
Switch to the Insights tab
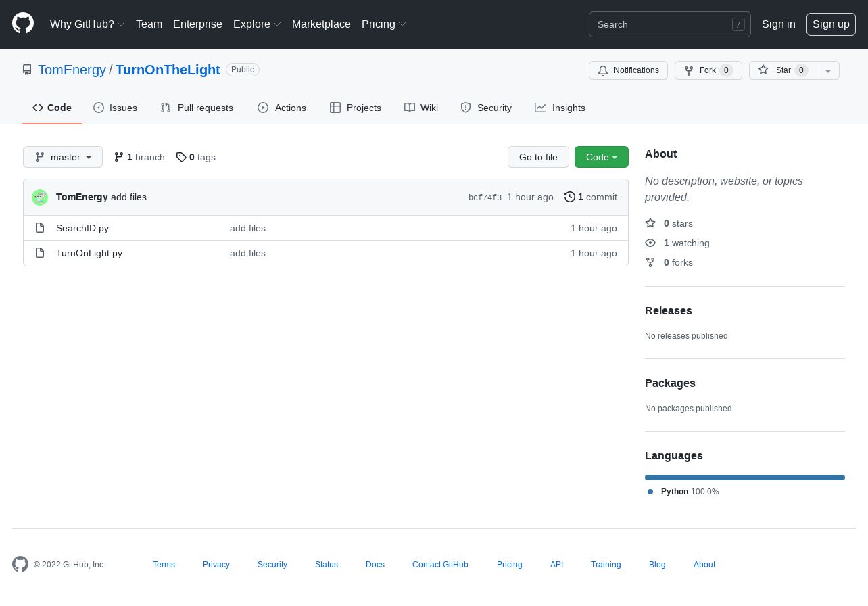point(560,108)
